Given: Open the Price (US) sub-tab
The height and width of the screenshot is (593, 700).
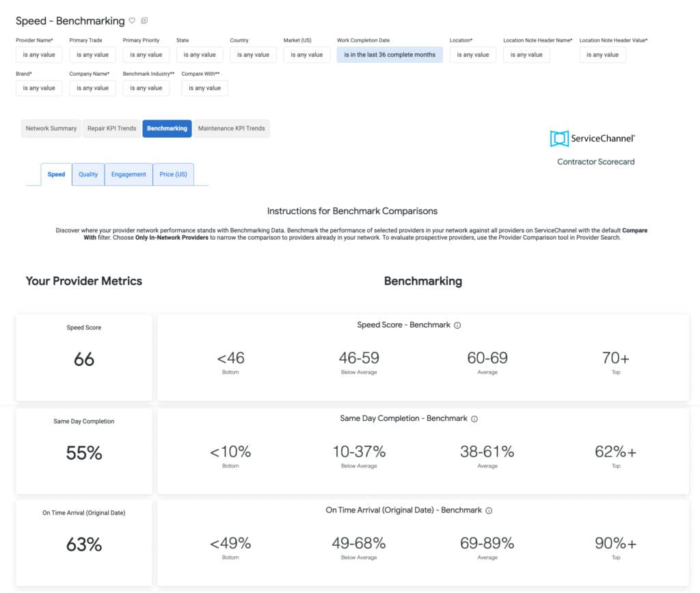Looking at the screenshot, I should pos(173,174).
